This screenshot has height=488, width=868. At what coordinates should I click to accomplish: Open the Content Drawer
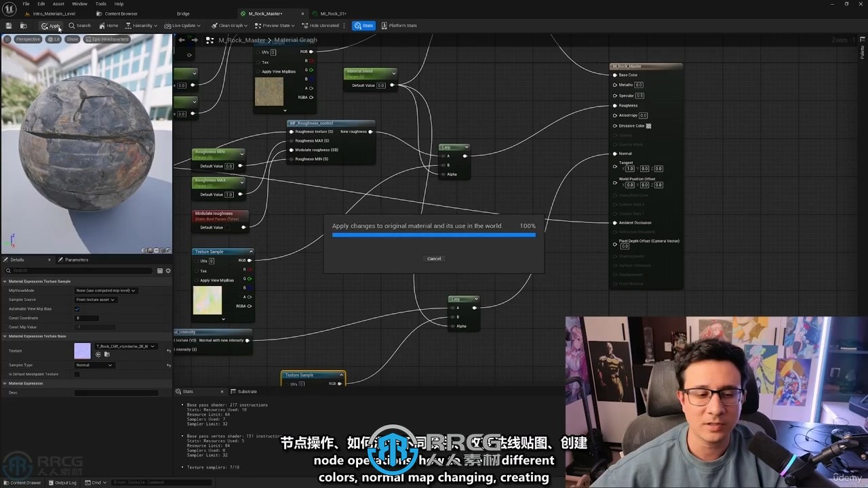point(22,483)
